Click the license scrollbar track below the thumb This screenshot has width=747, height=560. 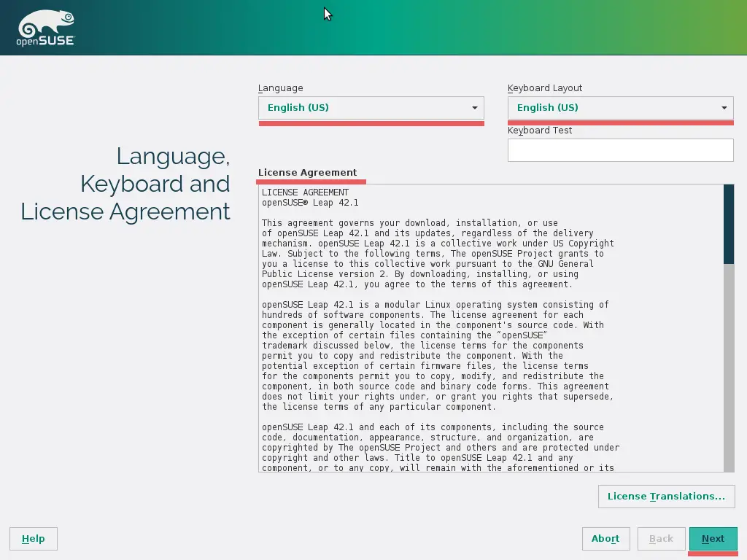click(x=729, y=367)
